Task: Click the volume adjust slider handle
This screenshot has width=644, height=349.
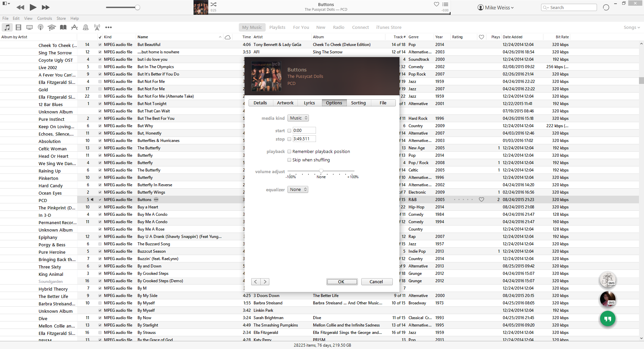Action: tap(321, 171)
